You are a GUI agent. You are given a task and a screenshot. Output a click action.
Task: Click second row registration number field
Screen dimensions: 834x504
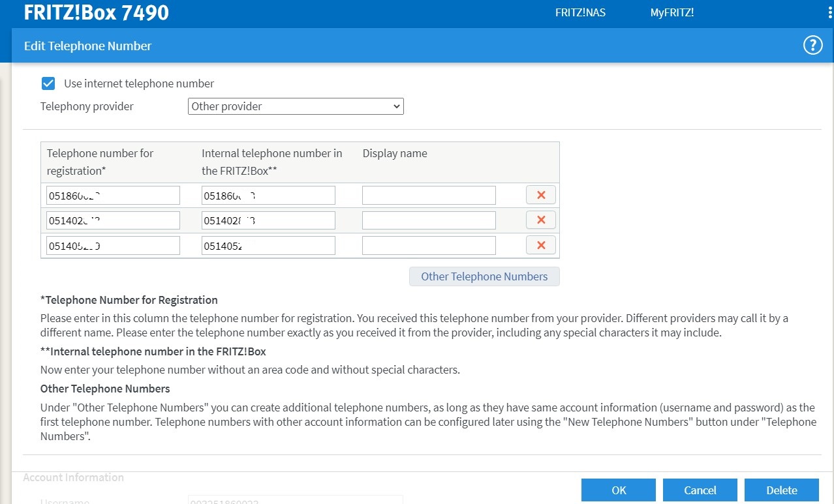coord(113,220)
